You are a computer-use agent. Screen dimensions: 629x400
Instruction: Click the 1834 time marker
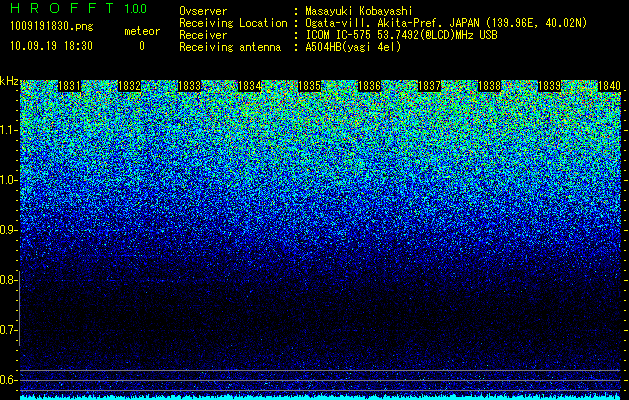point(250,86)
